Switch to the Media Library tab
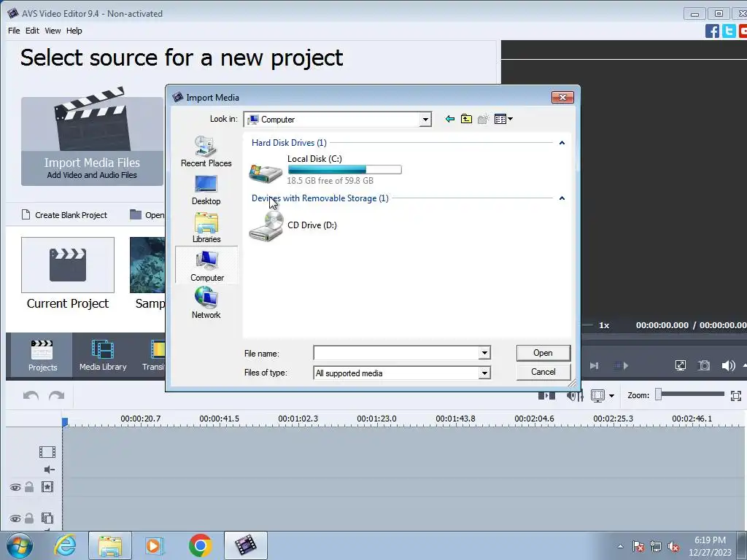The width and height of the screenshot is (747, 560). [103, 355]
